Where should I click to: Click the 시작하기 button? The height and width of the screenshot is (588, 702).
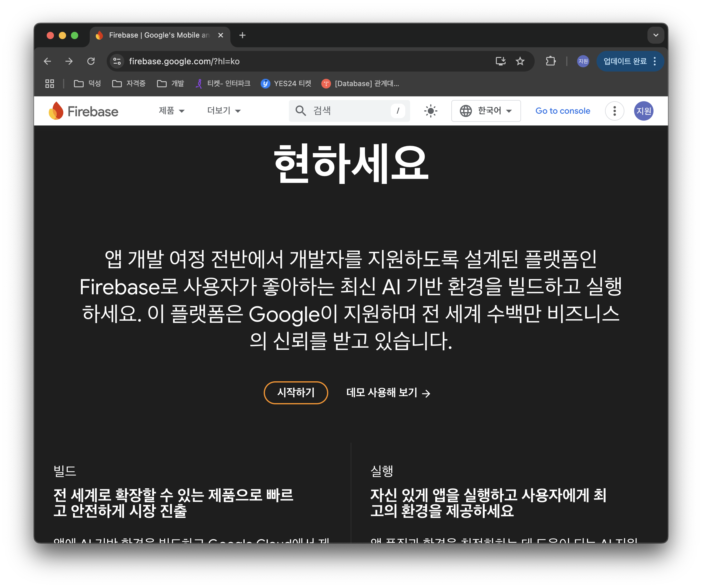tap(296, 393)
